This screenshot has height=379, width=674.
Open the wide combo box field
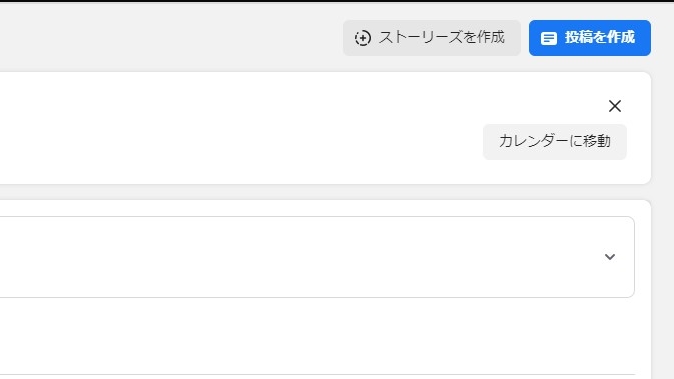coord(317,257)
